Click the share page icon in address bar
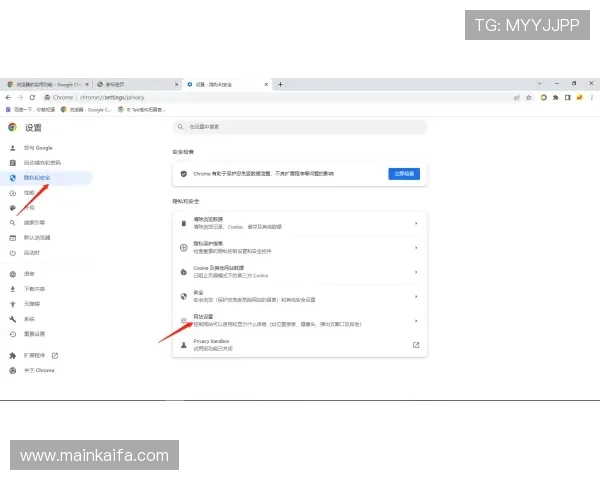Viewport: 600px width, 480px height. 517,98
